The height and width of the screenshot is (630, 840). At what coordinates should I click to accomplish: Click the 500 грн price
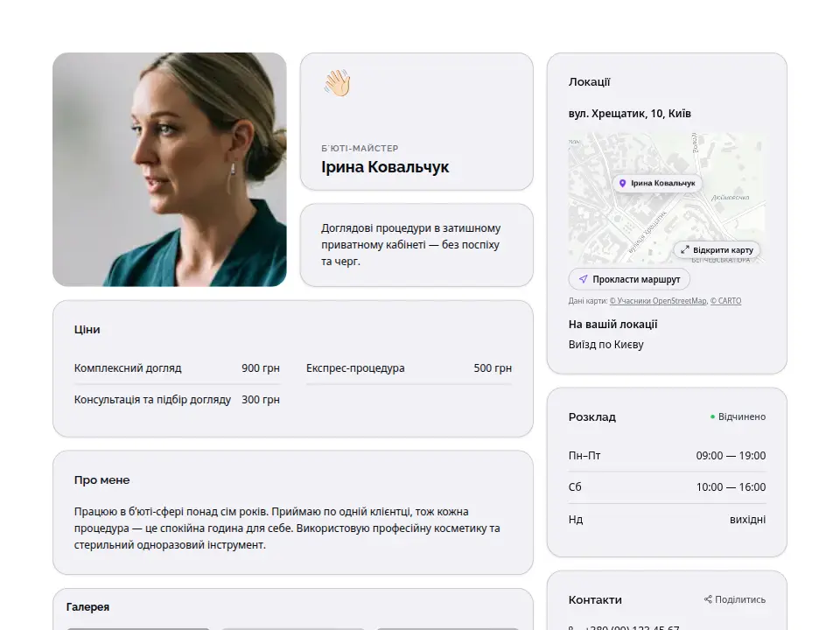pos(493,368)
